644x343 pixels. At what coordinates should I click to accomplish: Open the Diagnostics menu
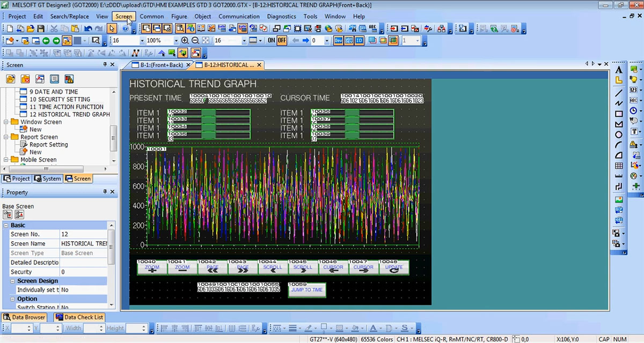point(281,16)
